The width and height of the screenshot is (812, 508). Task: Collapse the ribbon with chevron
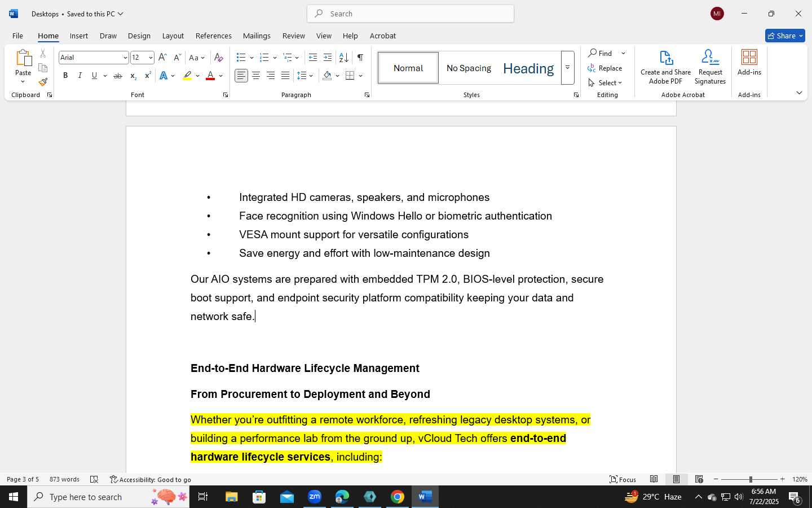tap(799, 93)
